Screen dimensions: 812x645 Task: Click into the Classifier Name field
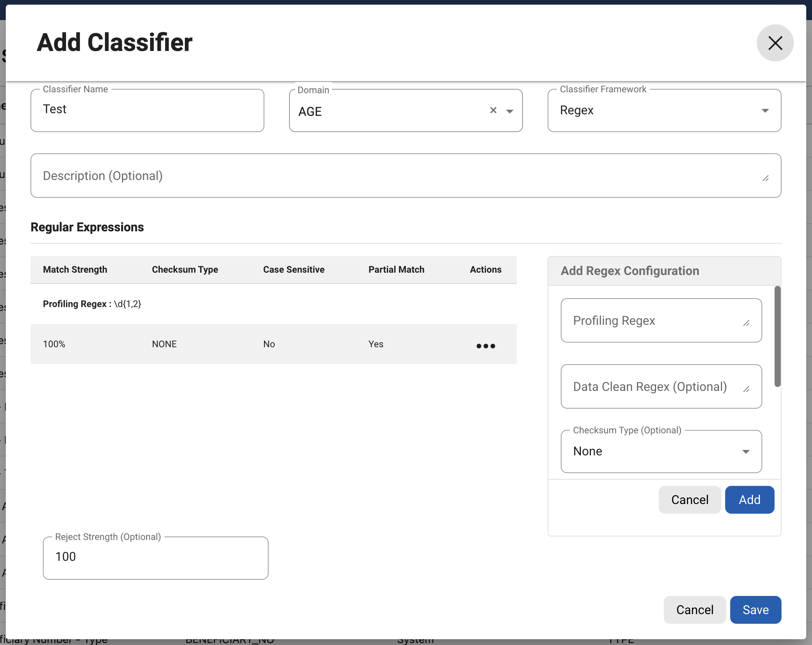pos(147,110)
